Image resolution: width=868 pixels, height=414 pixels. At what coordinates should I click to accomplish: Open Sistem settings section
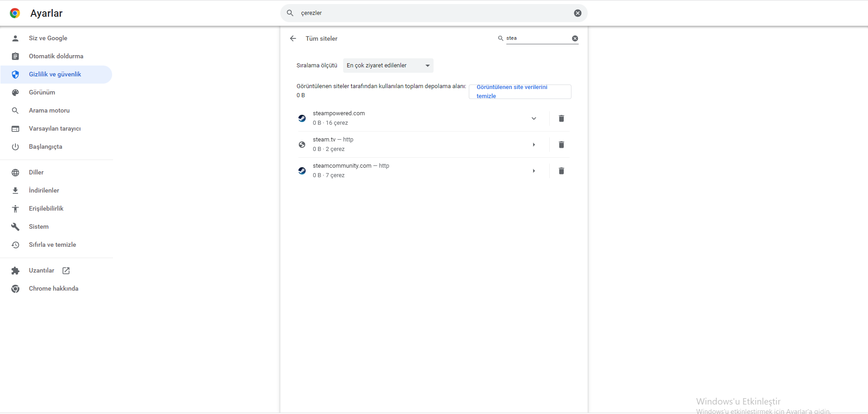coord(56,227)
